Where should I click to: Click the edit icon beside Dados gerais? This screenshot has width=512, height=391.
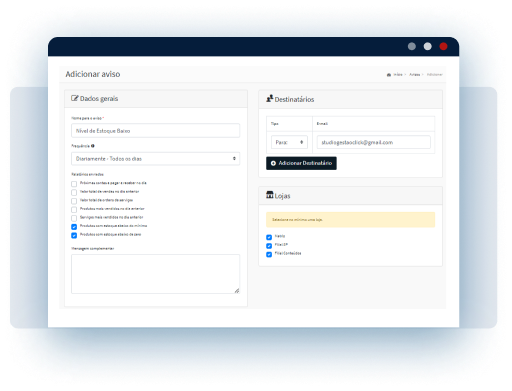click(75, 98)
